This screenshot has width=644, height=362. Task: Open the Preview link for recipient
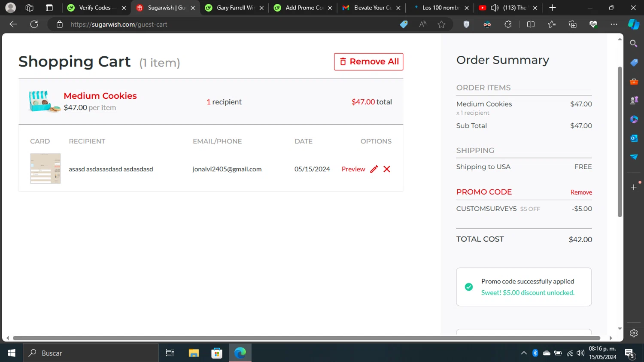coord(353,169)
